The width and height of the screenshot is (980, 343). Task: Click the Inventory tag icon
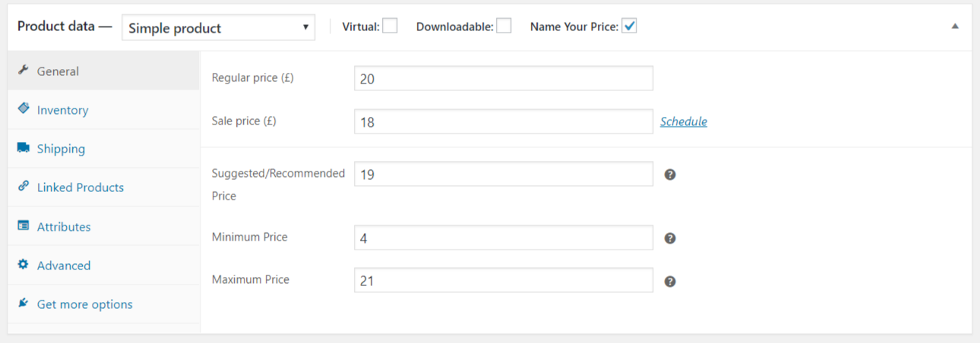[23, 109]
